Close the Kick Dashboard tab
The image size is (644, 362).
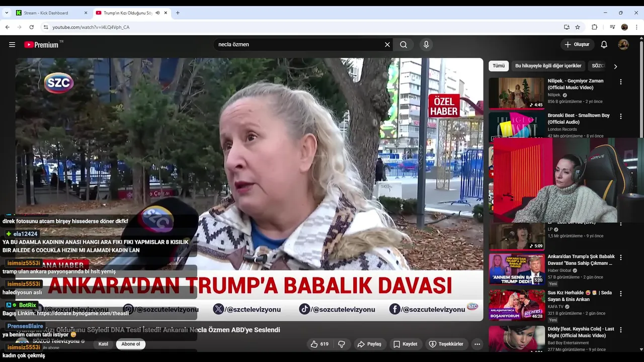pyautogui.click(x=86, y=13)
